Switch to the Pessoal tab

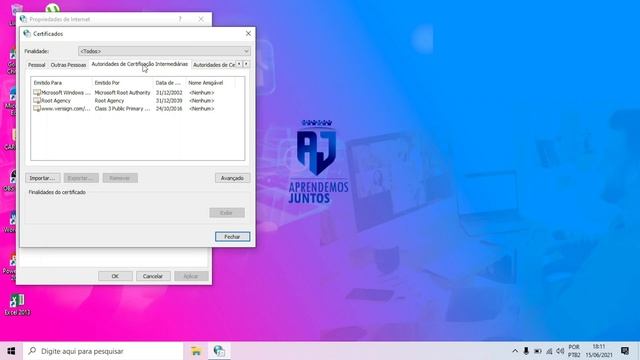tap(36, 65)
